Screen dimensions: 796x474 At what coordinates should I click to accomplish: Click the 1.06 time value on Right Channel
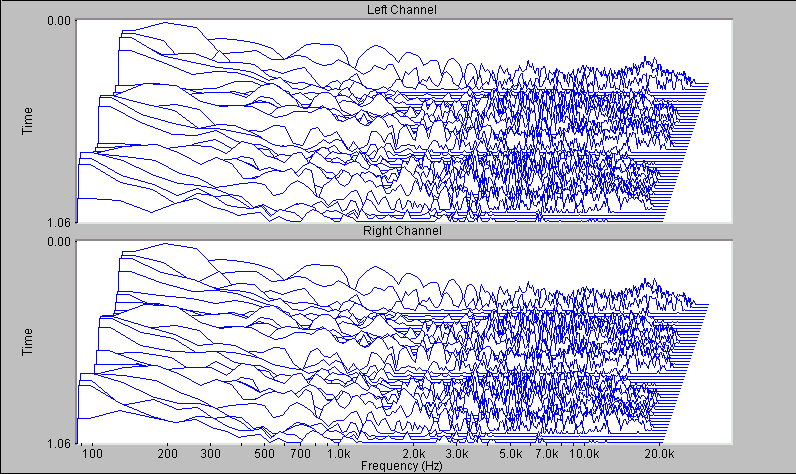pos(59,443)
